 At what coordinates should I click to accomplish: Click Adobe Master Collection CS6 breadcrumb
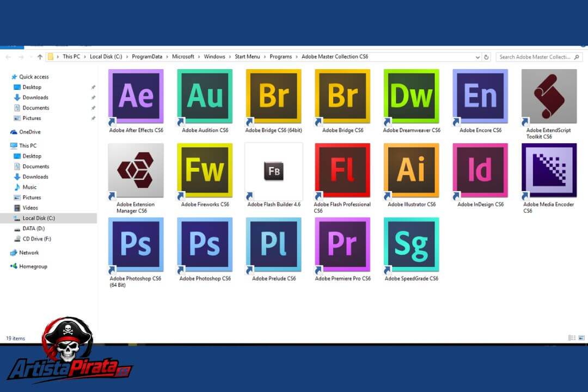tap(335, 57)
